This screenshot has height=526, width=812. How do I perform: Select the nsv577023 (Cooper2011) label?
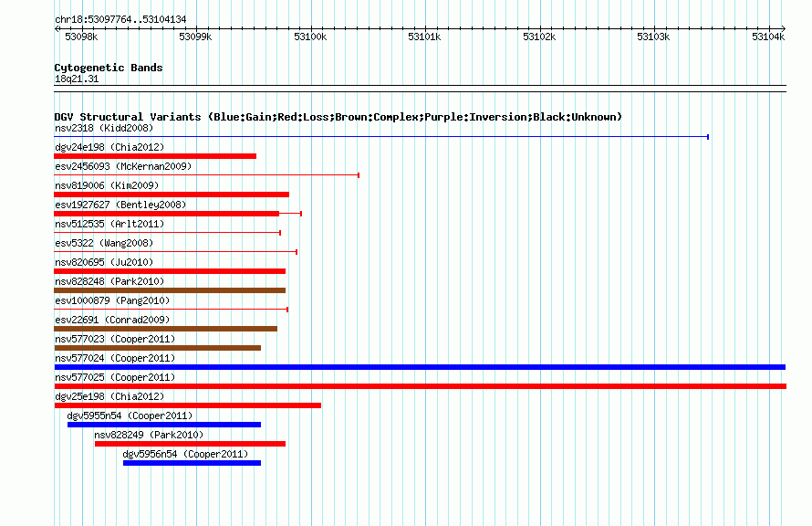click(115, 339)
